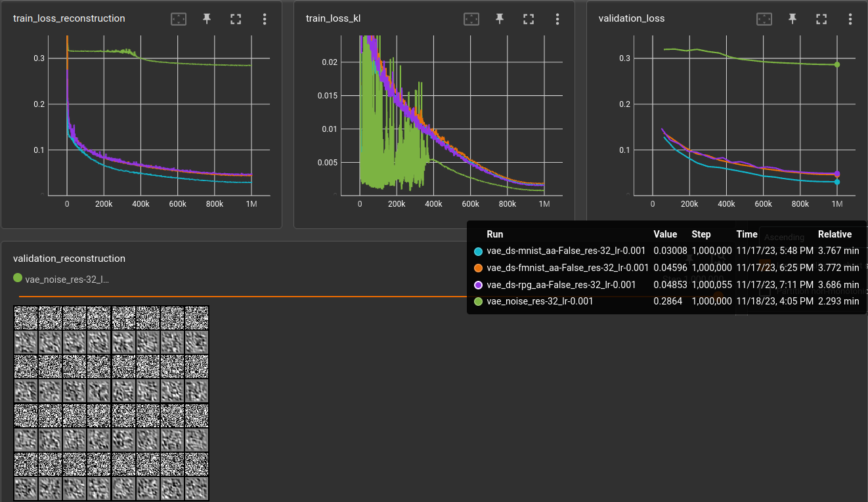Screen dimensions: 868x502
Task: Click the step value 1,000,055
Action: (712, 285)
